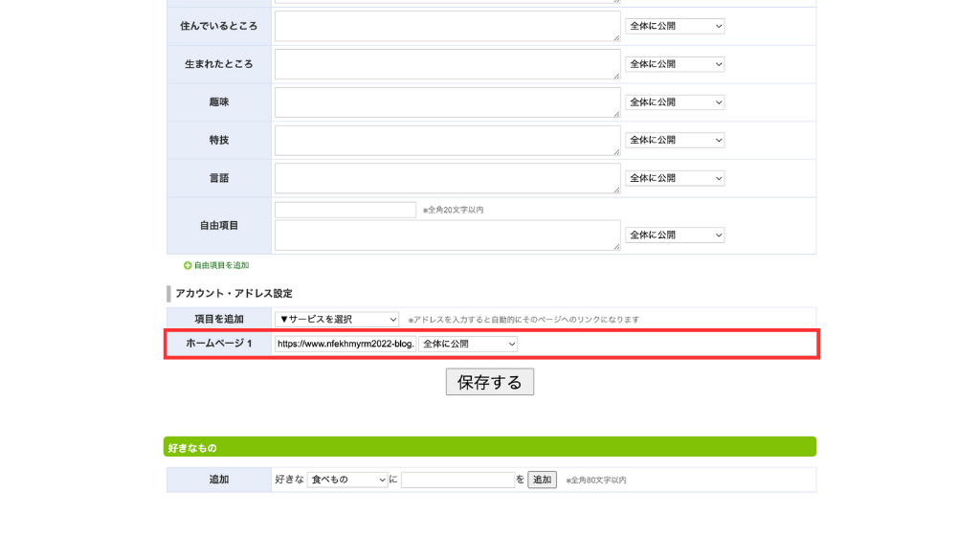The width and height of the screenshot is (980, 537).
Task: Open the ホームページ1 visibility dropdown
Action: pyautogui.click(x=467, y=344)
